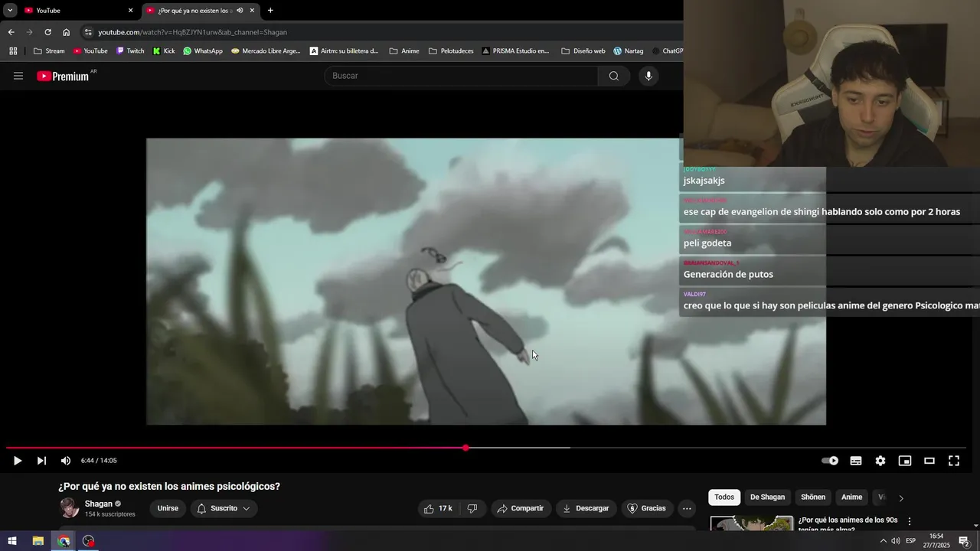
Task: Switch to theater mode
Action: click(x=929, y=461)
